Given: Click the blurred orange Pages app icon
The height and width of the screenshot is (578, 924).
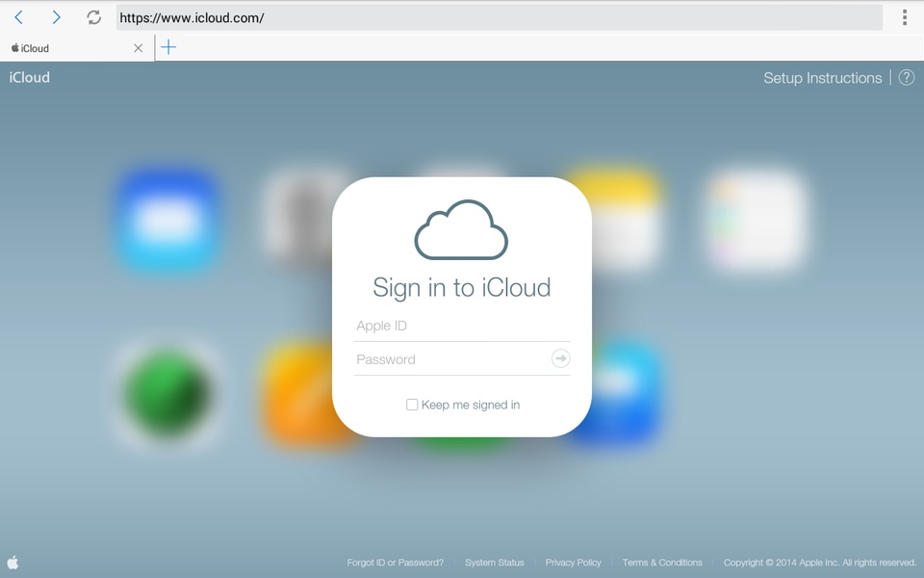Looking at the screenshot, I should (298, 392).
